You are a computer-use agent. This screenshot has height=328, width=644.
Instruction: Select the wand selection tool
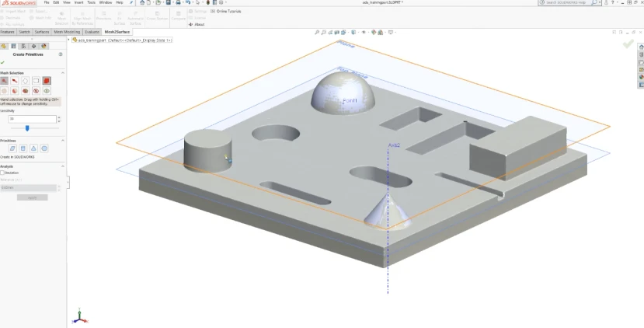(x=4, y=81)
